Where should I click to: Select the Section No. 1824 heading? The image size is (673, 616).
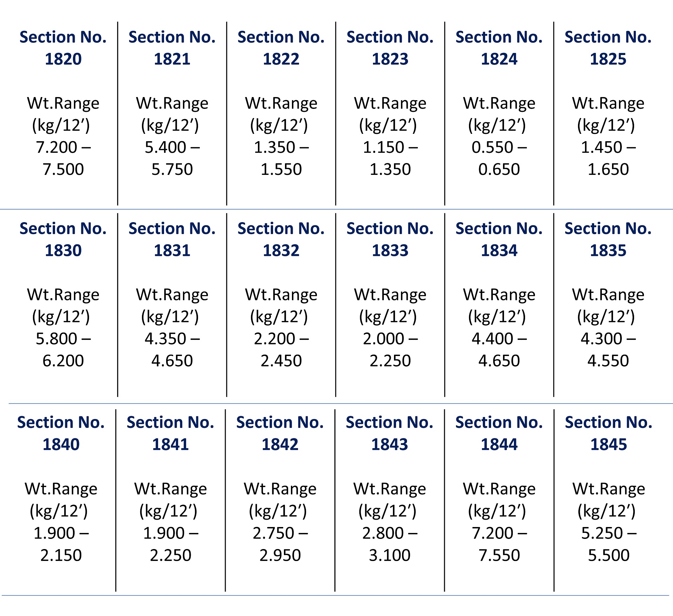(x=499, y=48)
